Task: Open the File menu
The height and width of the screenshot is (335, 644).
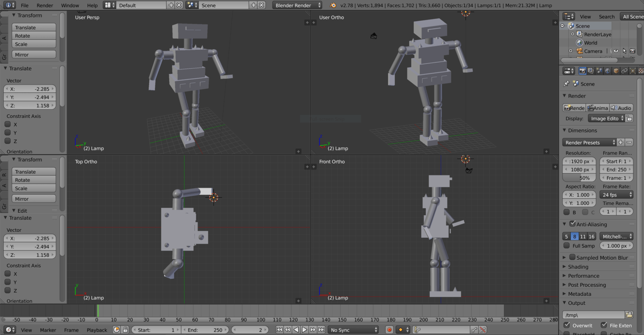Action: coord(25,6)
